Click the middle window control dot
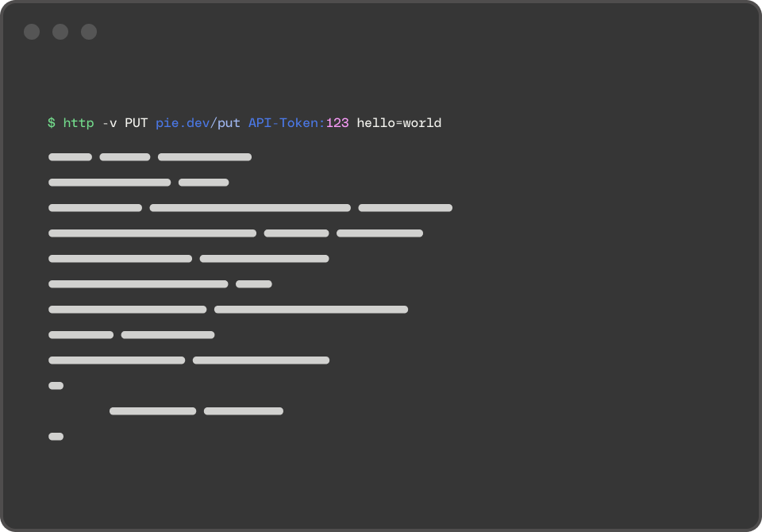 [x=60, y=32]
